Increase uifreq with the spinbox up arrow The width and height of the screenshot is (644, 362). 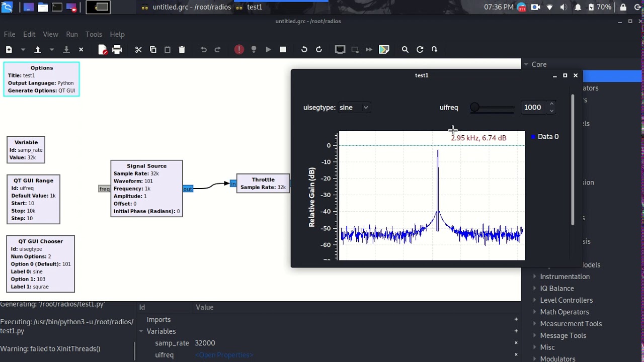551,104
